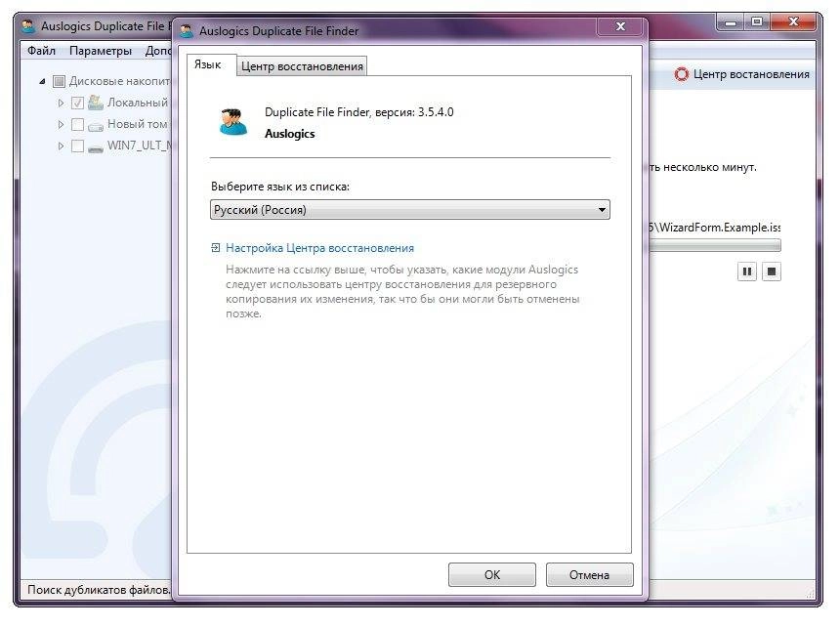
Task: Click the version text 3.5.4.0
Action: coord(436,112)
